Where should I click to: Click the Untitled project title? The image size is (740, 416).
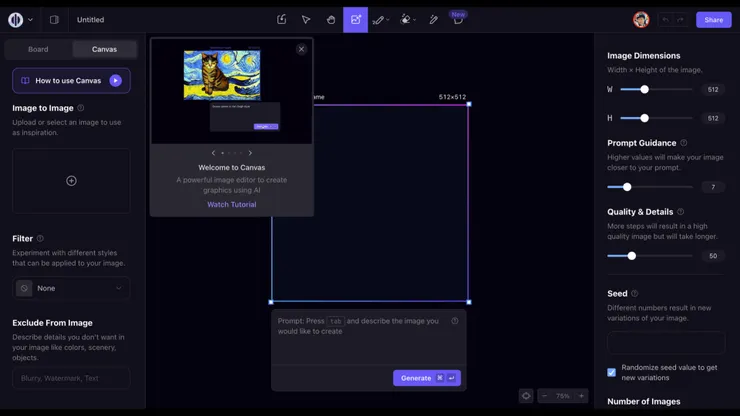(91, 20)
